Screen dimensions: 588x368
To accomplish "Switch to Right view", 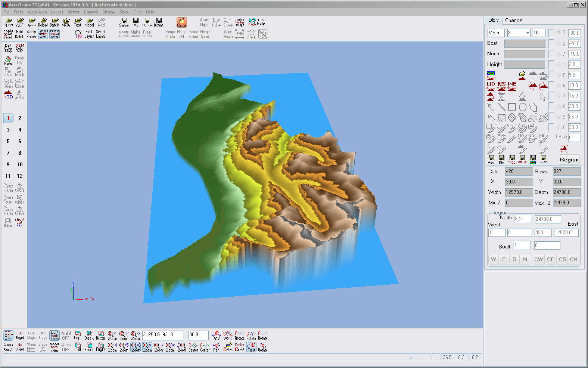I will click(101, 347).
